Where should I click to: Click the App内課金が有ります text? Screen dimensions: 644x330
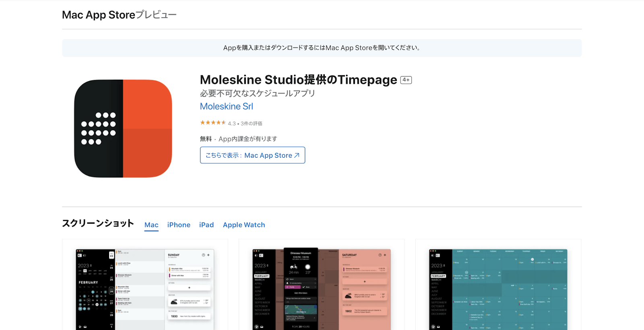(x=248, y=139)
